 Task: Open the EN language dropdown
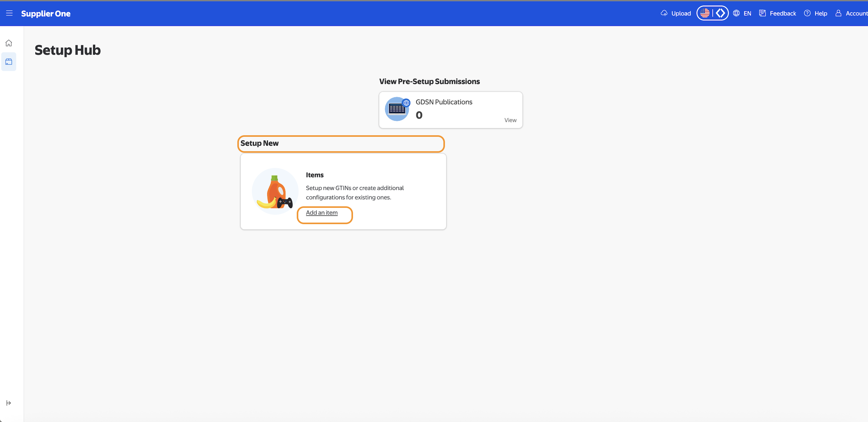(x=747, y=13)
